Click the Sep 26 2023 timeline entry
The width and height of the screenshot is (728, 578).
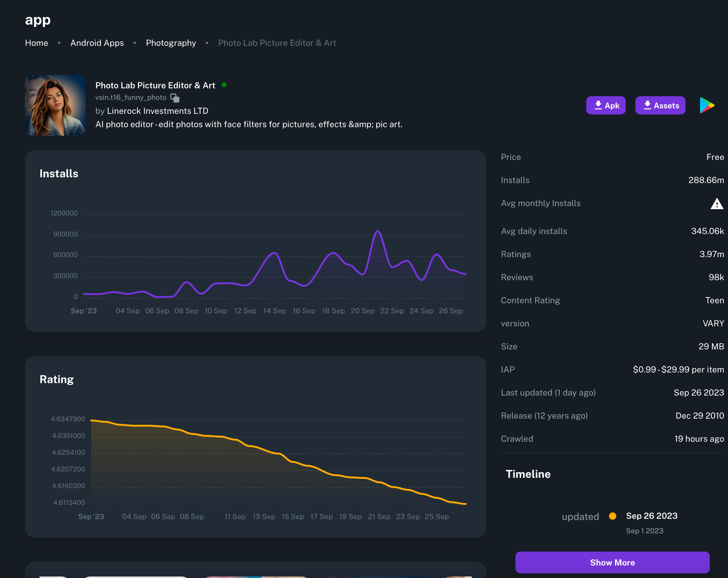coord(652,516)
